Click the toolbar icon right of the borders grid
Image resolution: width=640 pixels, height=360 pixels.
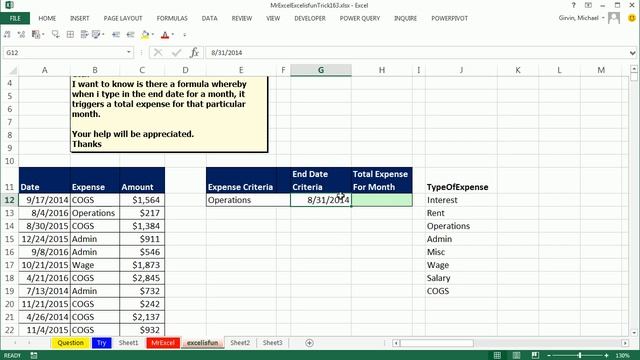click(84, 35)
